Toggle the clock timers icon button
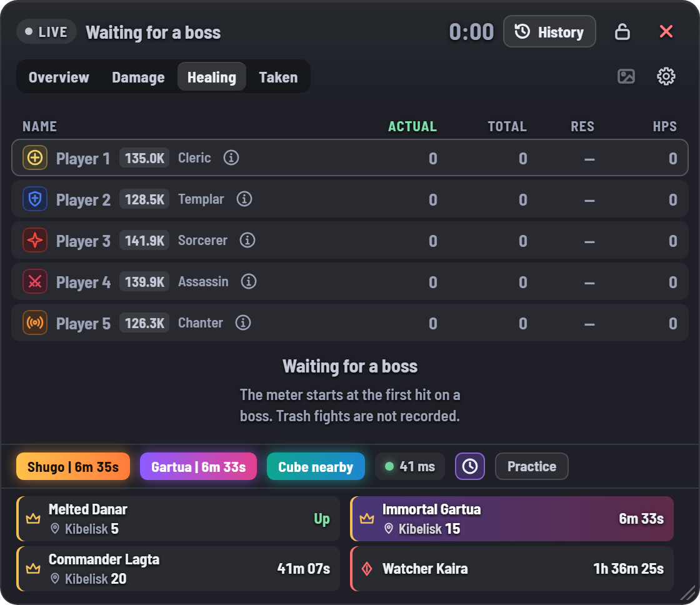Viewport: 700px width, 605px height. pyautogui.click(x=469, y=467)
